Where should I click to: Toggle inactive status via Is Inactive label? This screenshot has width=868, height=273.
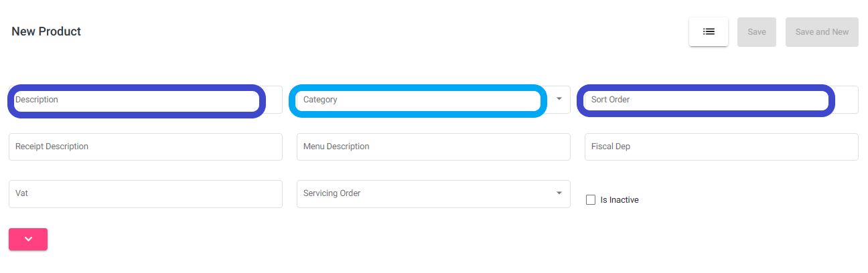pos(620,200)
